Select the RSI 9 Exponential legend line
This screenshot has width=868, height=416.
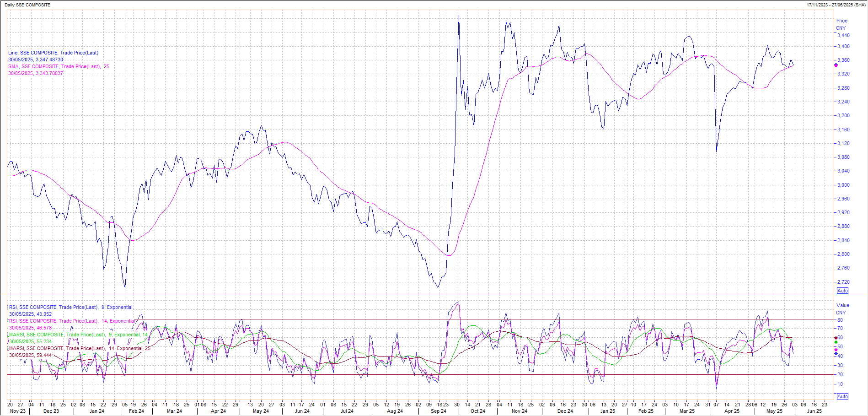[x=70, y=308]
